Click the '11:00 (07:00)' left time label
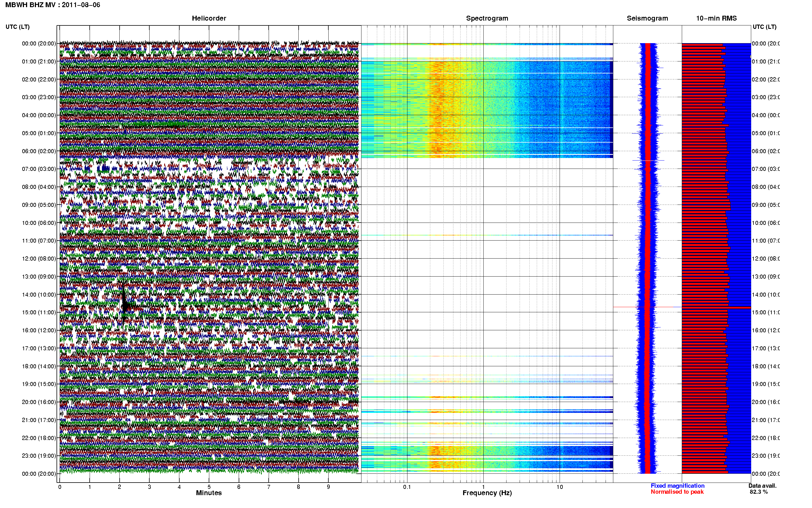 tap(39, 241)
